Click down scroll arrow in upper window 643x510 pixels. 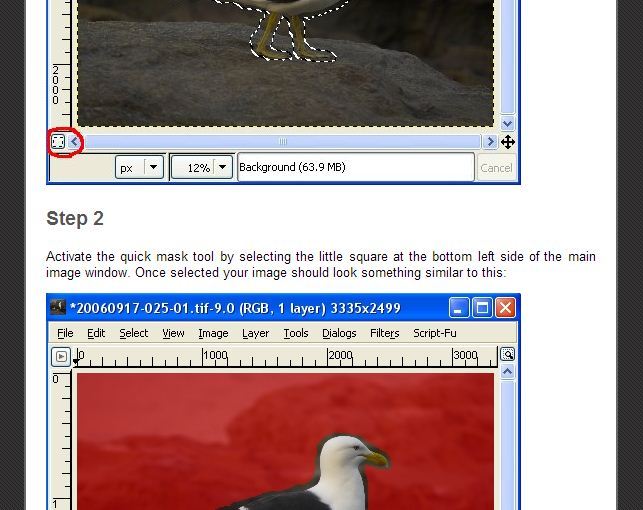pyautogui.click(x=507, y=123)
